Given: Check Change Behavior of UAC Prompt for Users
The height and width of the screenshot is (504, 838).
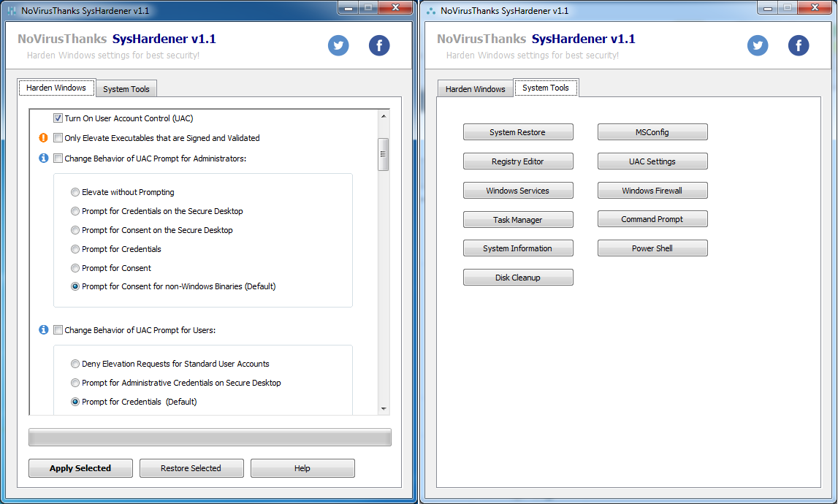Looking at the screenshot, I should point(58,329).
